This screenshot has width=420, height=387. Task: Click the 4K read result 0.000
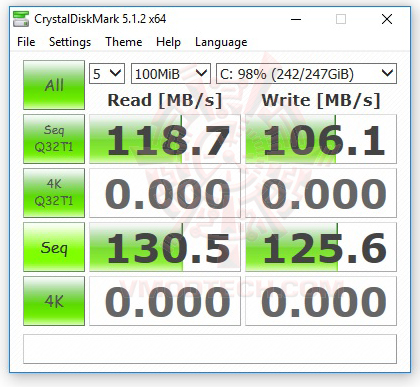tap(165, 301)
